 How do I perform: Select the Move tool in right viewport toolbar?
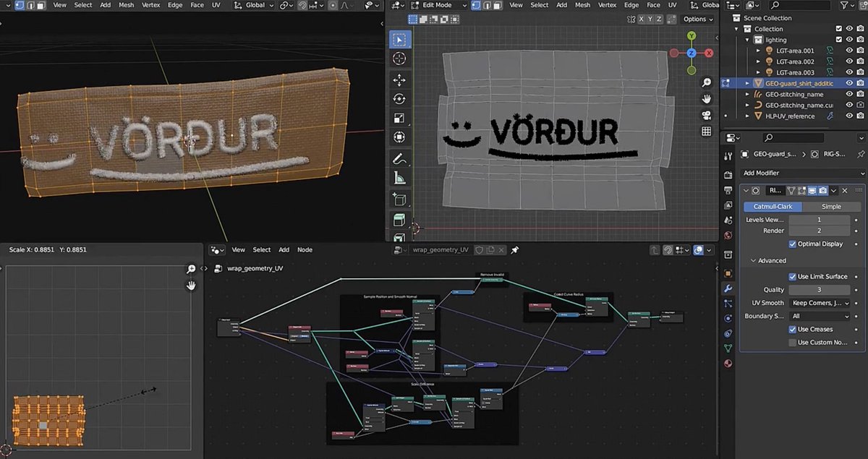point(399,80)
